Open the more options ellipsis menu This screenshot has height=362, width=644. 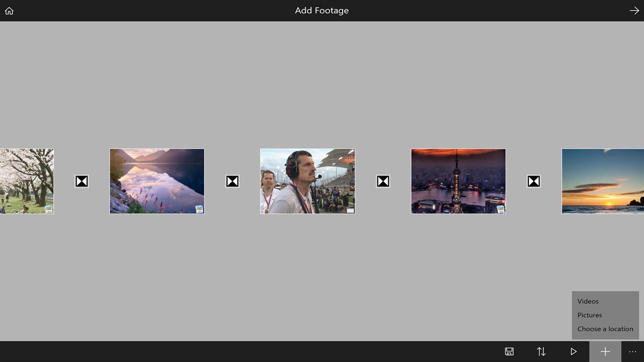pyautogui.click(x=632, y=352)
